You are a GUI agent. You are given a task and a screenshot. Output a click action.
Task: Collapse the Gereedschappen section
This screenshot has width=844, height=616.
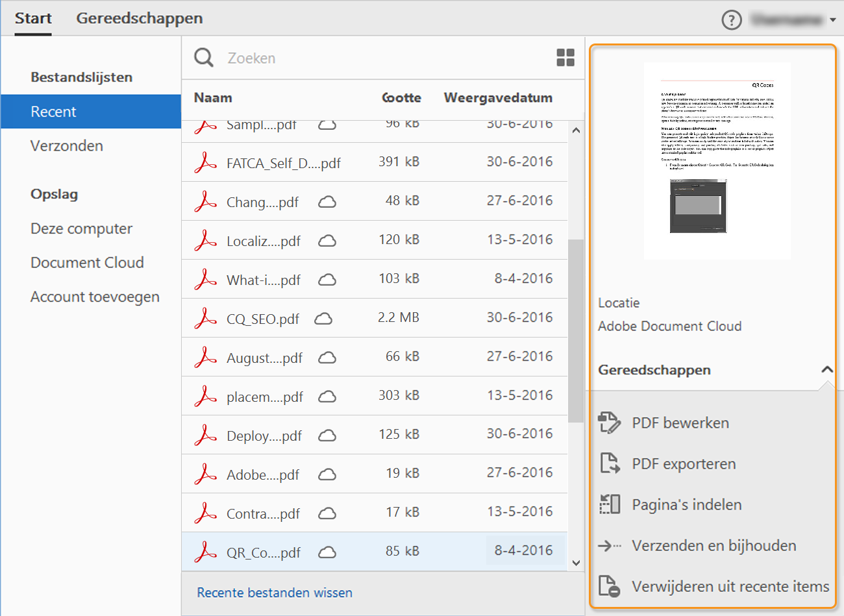pos(826,369)
